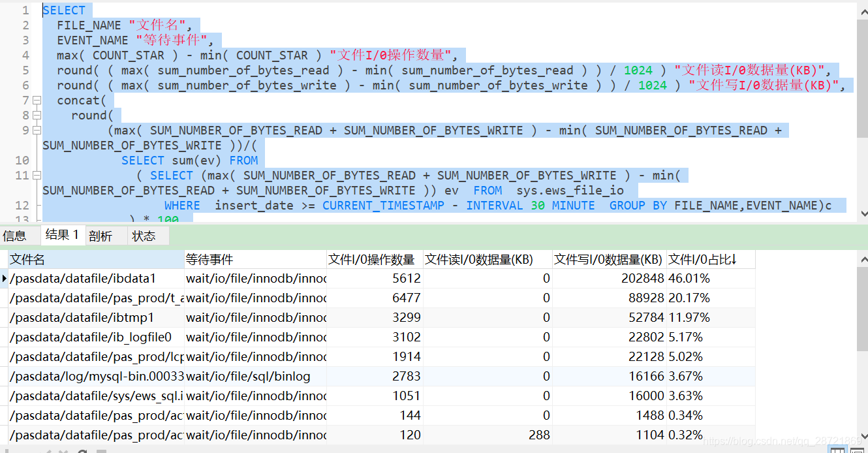Select the write data cell 1488

[609, 416]
